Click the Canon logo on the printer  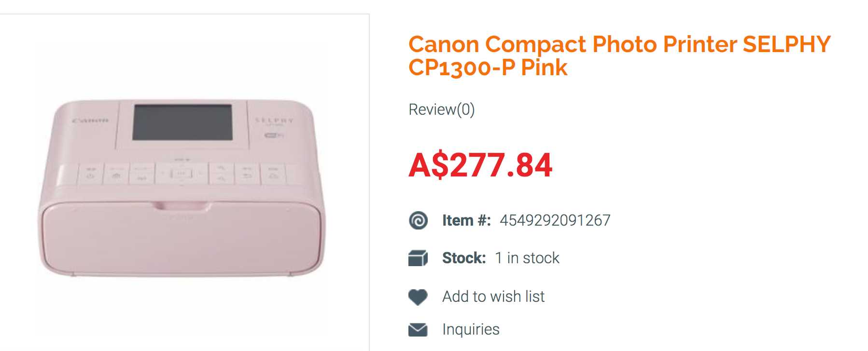tap(90, 120)
